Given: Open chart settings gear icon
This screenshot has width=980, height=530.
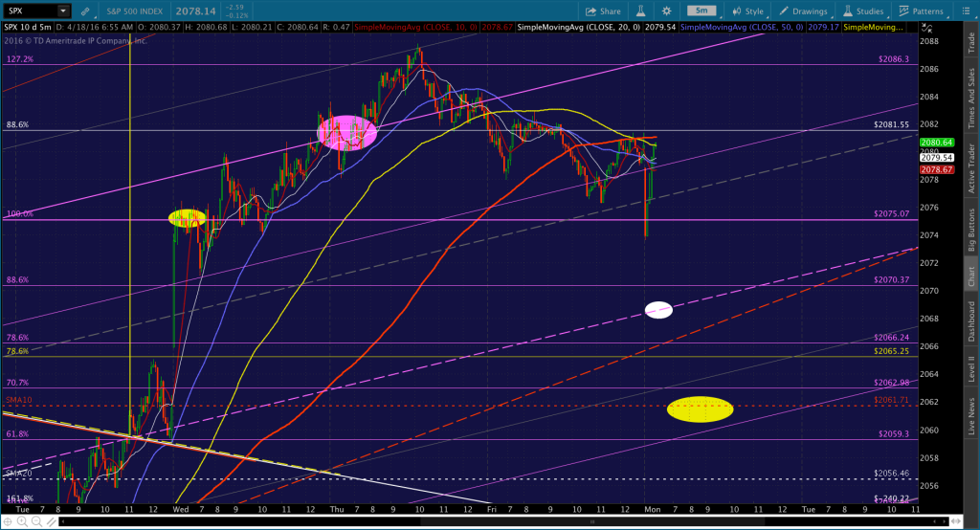Looking at the screenshot, I should pyautogui.click(x=666, y=11).
